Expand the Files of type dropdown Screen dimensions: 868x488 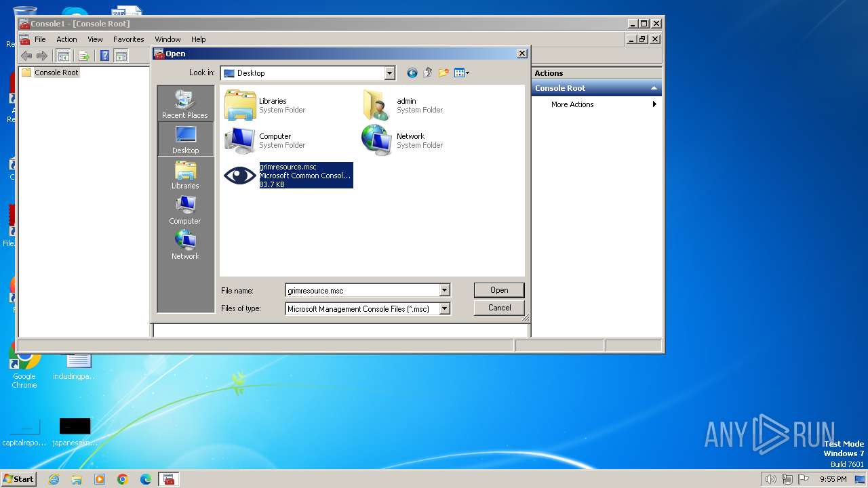click(444, 308)
